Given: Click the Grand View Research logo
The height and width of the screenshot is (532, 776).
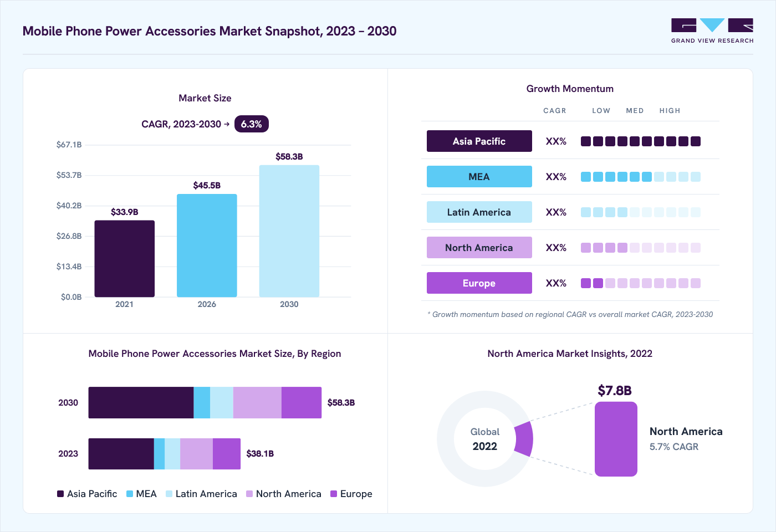Looking at the screenshot, I should pyautogui.click(x=712, y=31).
